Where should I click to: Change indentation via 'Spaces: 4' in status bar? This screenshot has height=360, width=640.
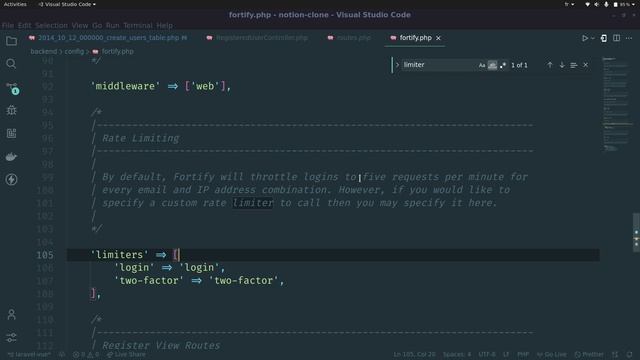(457, 354)
